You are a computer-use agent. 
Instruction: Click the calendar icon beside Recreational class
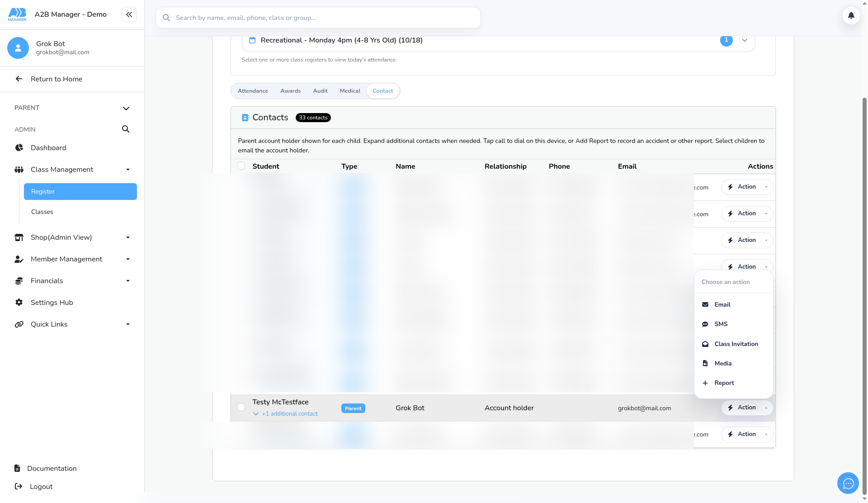(x=252, y=40)
